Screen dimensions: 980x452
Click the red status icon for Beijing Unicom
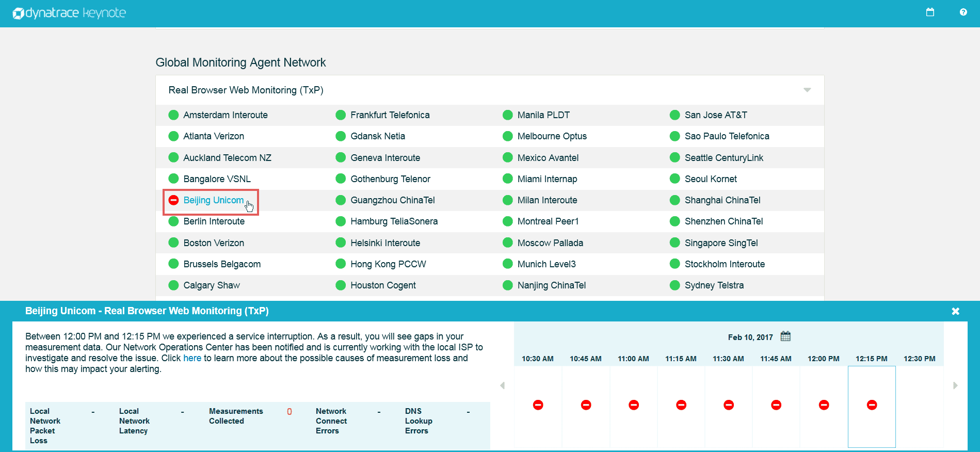(x=173, y=200)
